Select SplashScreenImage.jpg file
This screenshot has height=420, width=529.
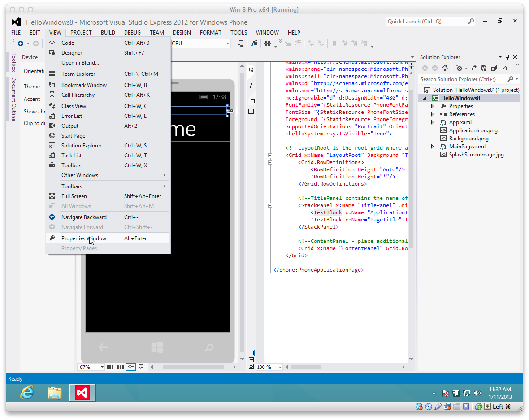click(472, 155)
